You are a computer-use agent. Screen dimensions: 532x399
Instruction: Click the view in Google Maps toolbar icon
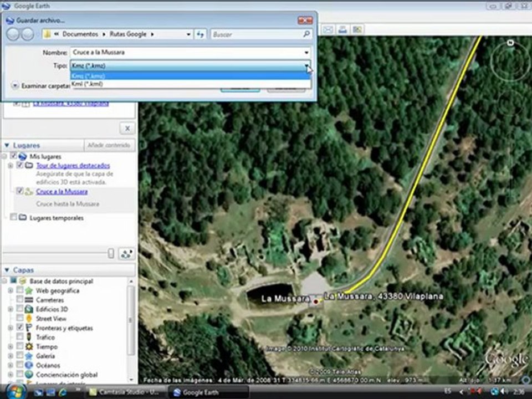click(x=357, y=29)
